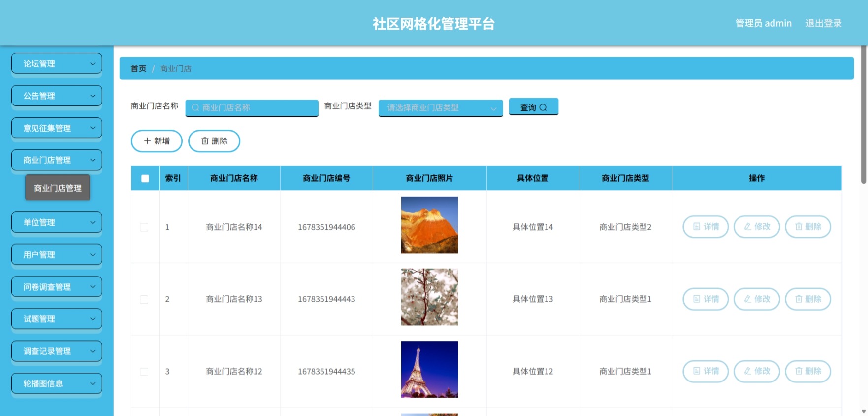Click the magnifier icon in 商业门店名称 search field
Viewport: 868px width, 416px height.
(195, 107)
